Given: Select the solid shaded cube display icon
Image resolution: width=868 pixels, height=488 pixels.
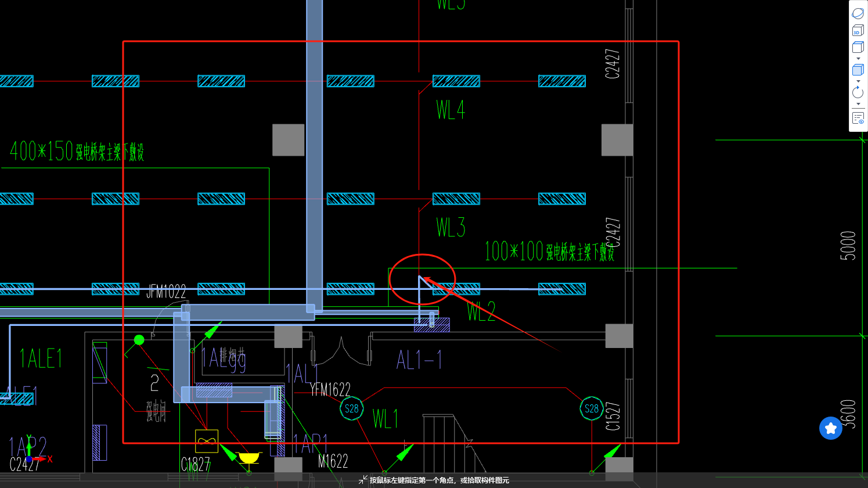Looking at the screenshot, I should click(858, 70).
